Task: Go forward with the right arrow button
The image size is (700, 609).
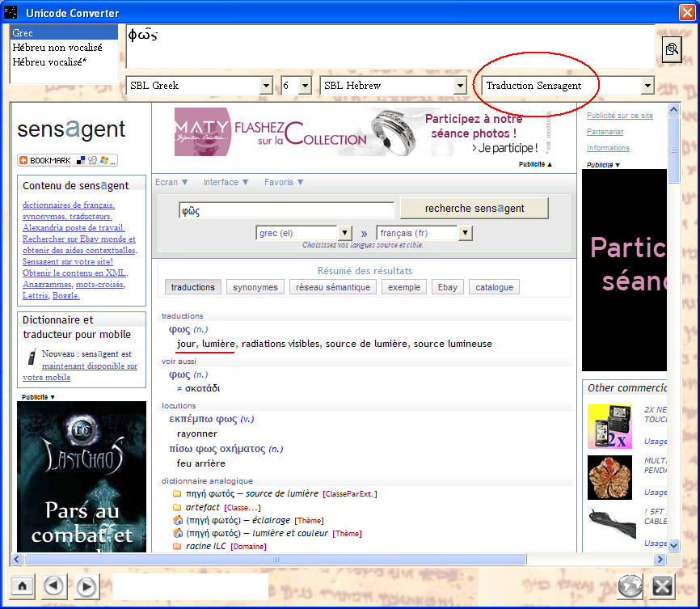Action: 86,586
